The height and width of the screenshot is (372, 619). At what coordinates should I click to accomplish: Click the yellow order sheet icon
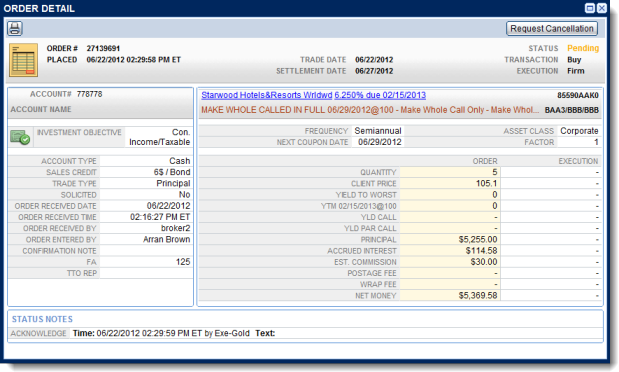point(24,60)
